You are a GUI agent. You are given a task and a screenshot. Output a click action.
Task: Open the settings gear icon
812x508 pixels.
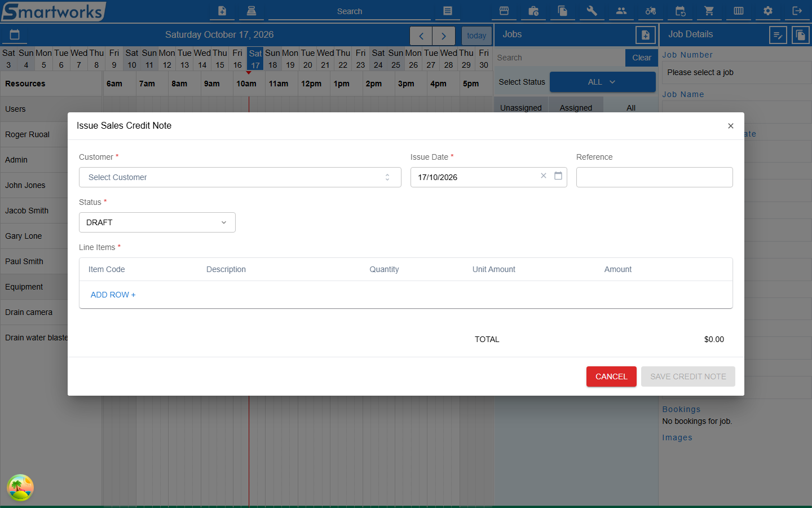click(768, 11)
